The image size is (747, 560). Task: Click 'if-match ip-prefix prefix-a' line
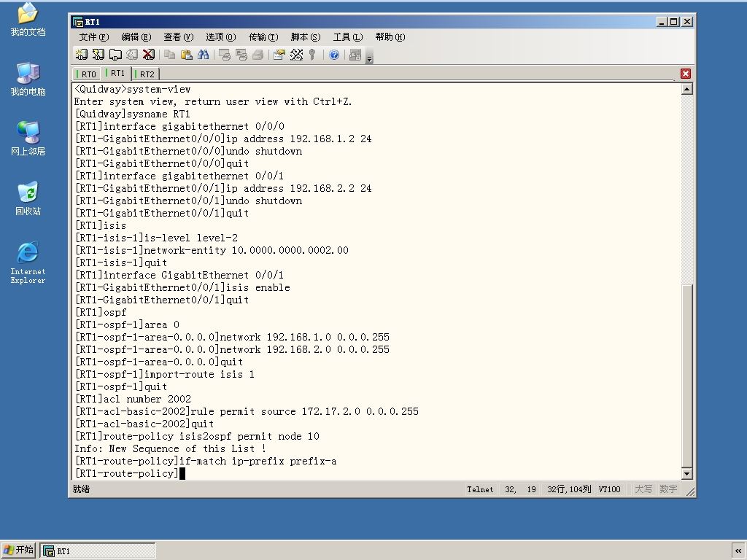click(x=205, y=461)
